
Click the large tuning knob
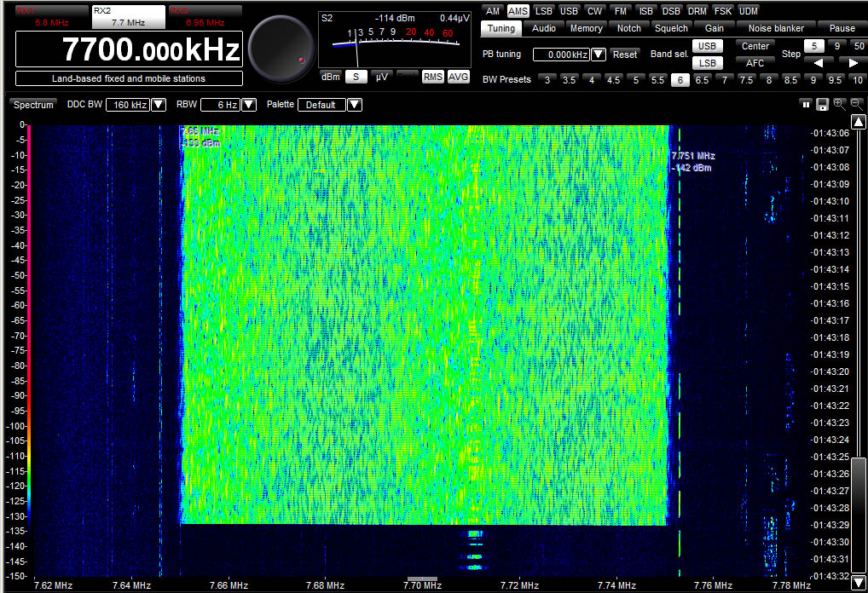point(281,49)
